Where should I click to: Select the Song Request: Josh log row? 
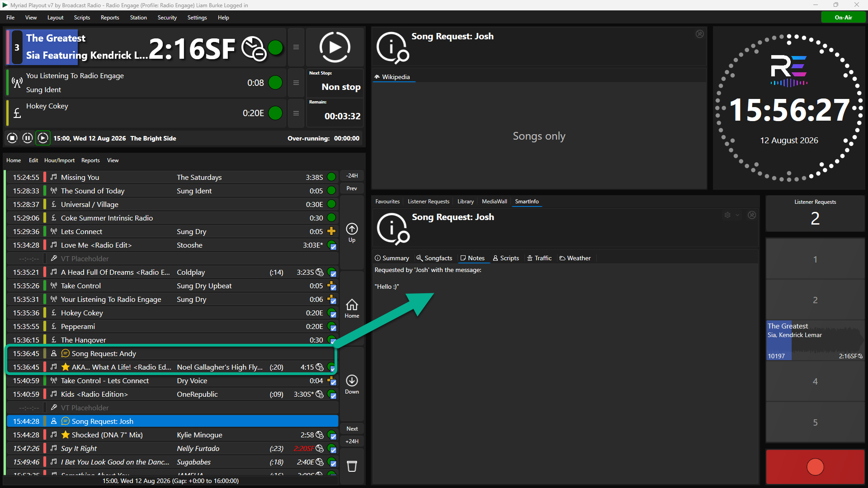tap(173, 421)
